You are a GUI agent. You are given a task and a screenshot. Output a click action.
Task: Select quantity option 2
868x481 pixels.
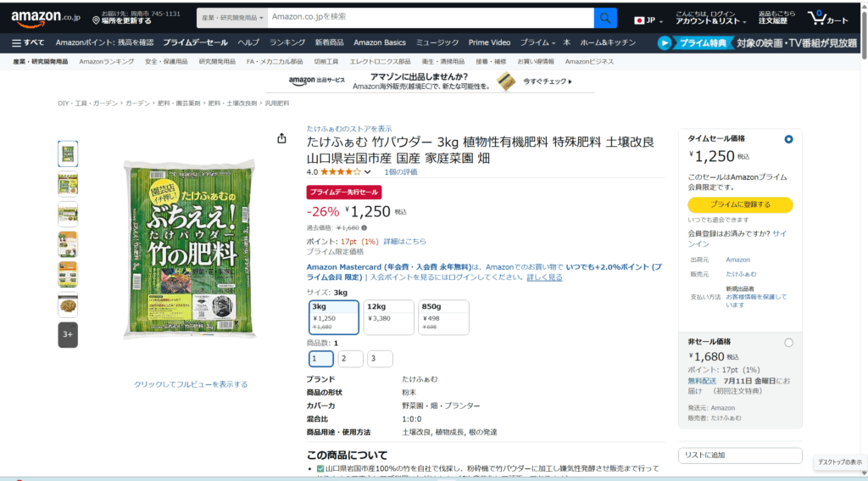[x=350, y=359]
